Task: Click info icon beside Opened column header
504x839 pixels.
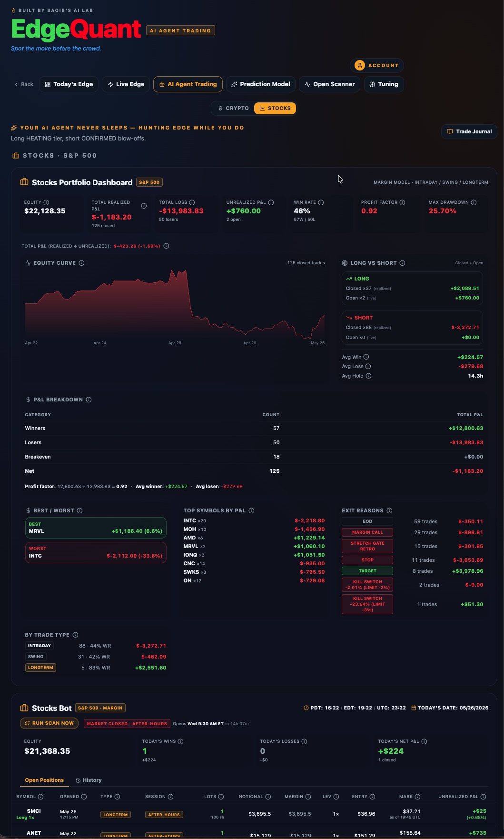Action: pos(84,797)
